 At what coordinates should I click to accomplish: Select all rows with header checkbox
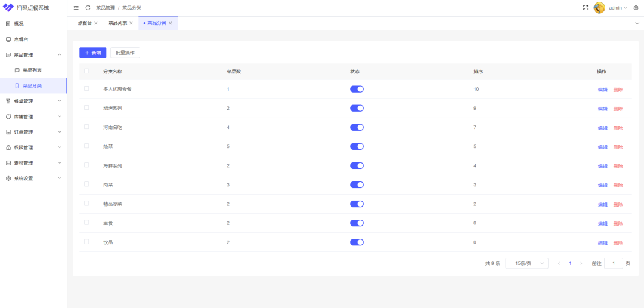coord(86,71)
